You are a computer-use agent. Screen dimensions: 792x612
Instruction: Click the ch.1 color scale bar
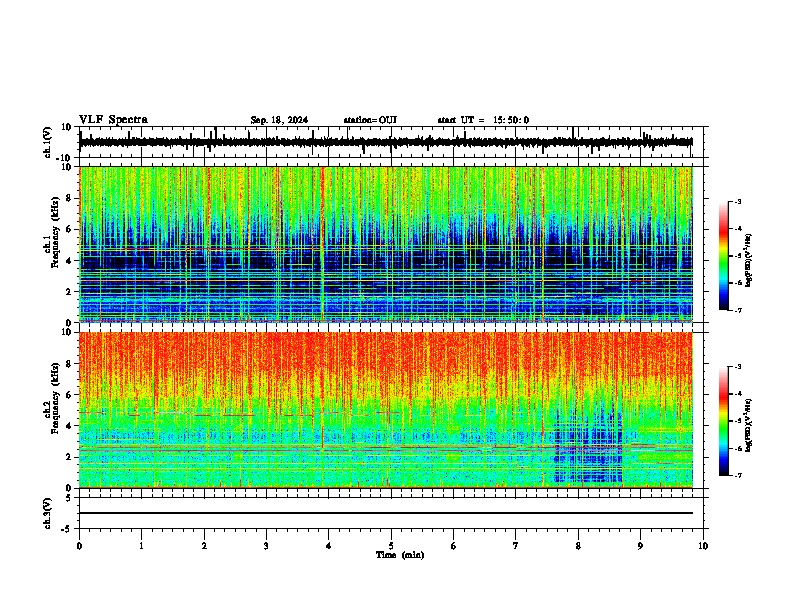click(724, 256)
